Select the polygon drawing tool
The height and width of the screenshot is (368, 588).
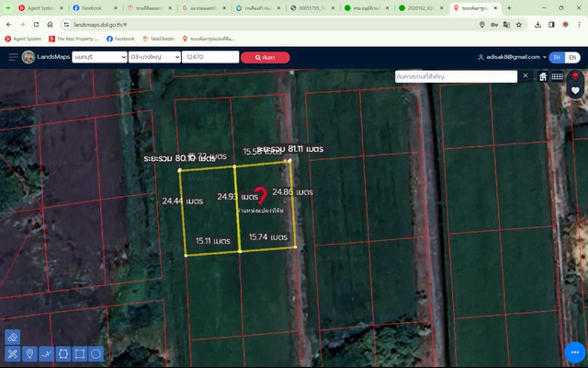tap(62, 353)
